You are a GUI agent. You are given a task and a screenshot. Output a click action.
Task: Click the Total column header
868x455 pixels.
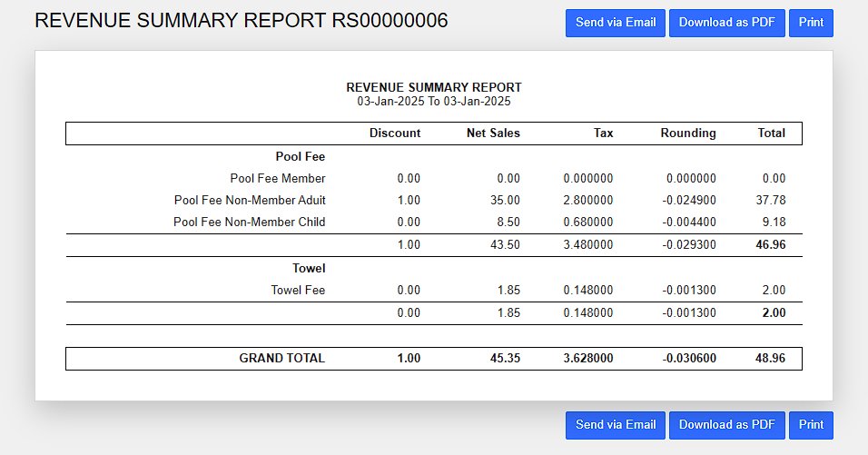point(771,134)
